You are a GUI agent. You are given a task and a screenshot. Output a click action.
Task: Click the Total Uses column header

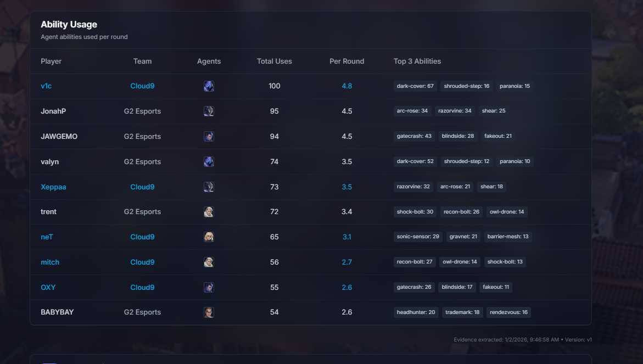[275, 61]
